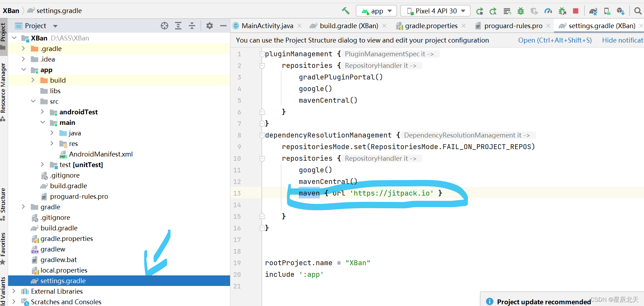The image size is (644, 306).
Task: Click the Run app rerun icon
Action: pyautogui.click(x=479, y=11)
